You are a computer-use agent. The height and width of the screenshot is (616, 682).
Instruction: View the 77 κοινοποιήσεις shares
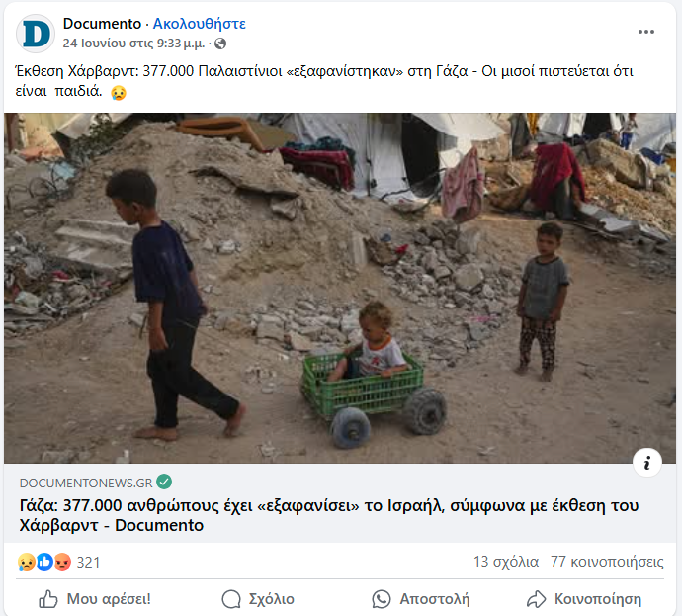pyautogui.click(x=607, y=562)
